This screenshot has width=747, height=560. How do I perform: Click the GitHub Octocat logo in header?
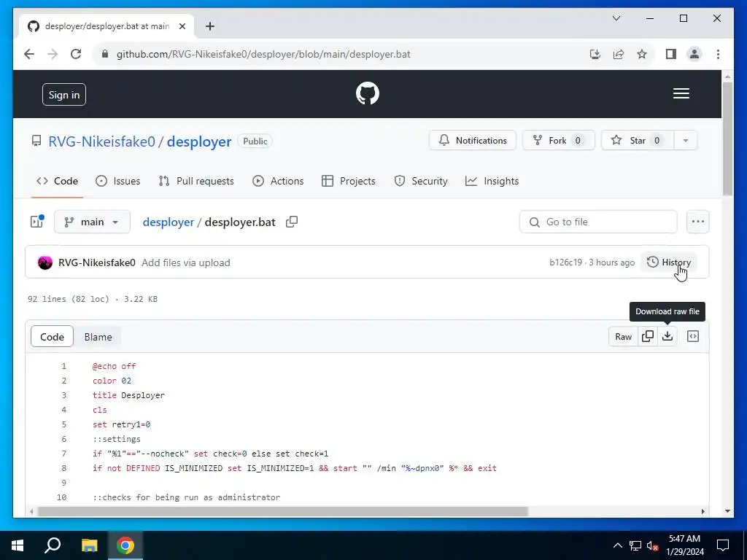pos(368,93)
